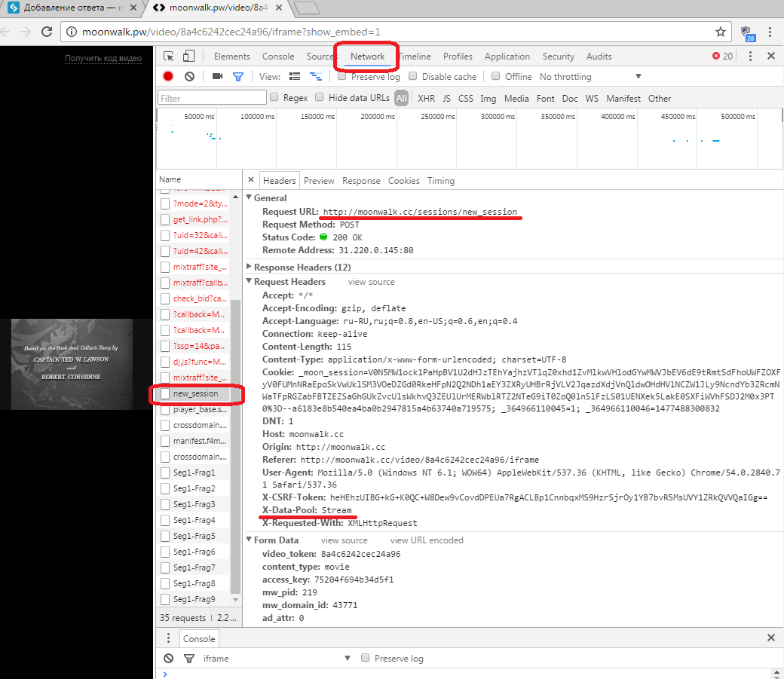Toggle the network filter funnel icon
The image size is (784, 679).
click(238, 76)
